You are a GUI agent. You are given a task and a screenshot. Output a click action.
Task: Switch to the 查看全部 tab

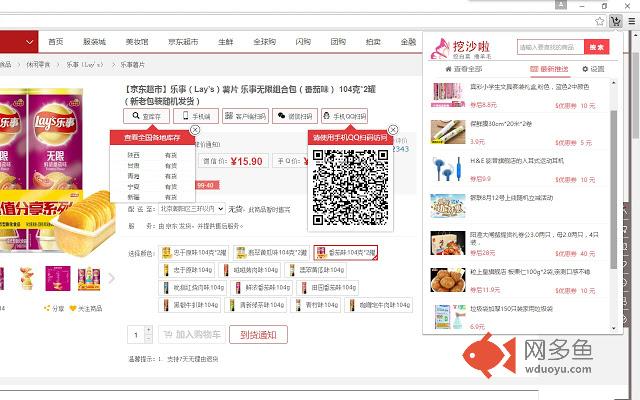click(464, 69)
